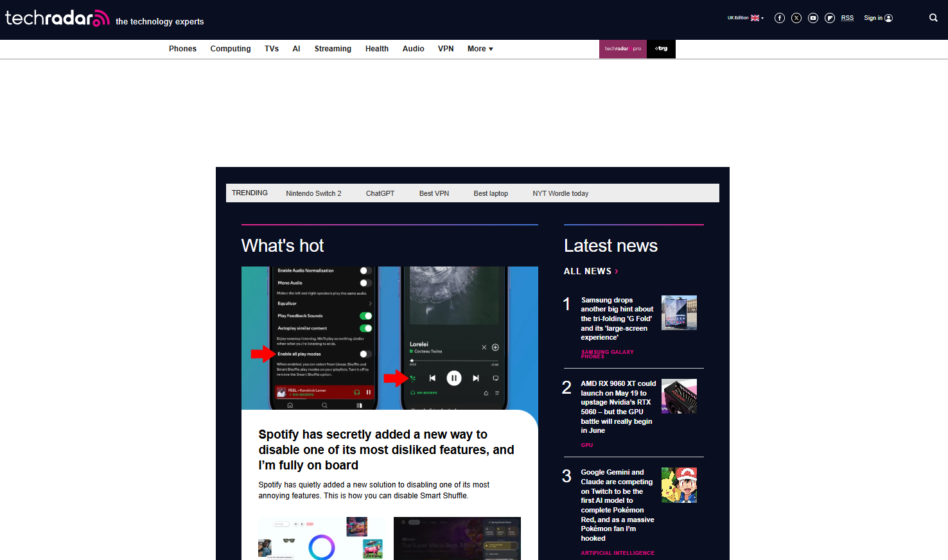948x560 pixels.
Task: Click the Pokémon Ash and Pikachu thumbnail
Action: coord(679,485)
